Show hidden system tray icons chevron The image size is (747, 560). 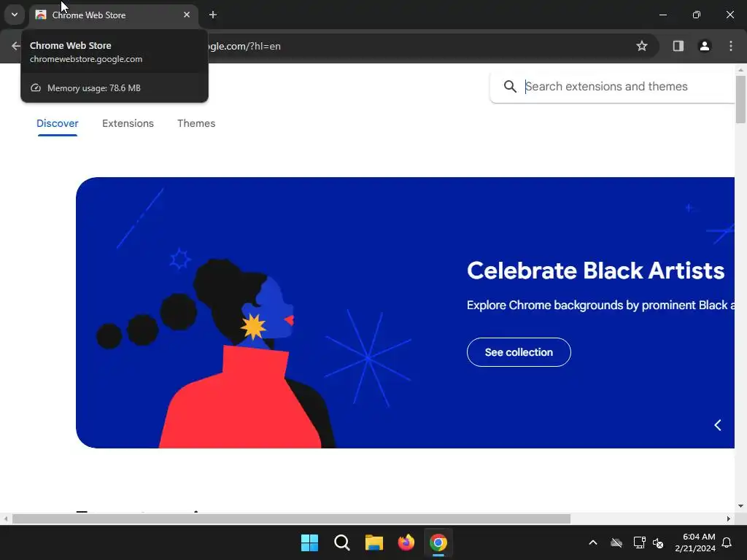pos(593,542)
